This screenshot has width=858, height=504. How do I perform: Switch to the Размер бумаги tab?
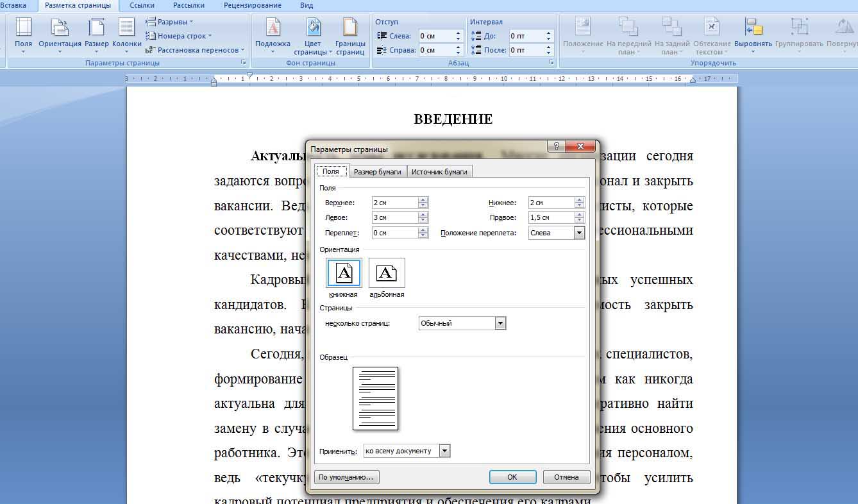tap(378, 171)
